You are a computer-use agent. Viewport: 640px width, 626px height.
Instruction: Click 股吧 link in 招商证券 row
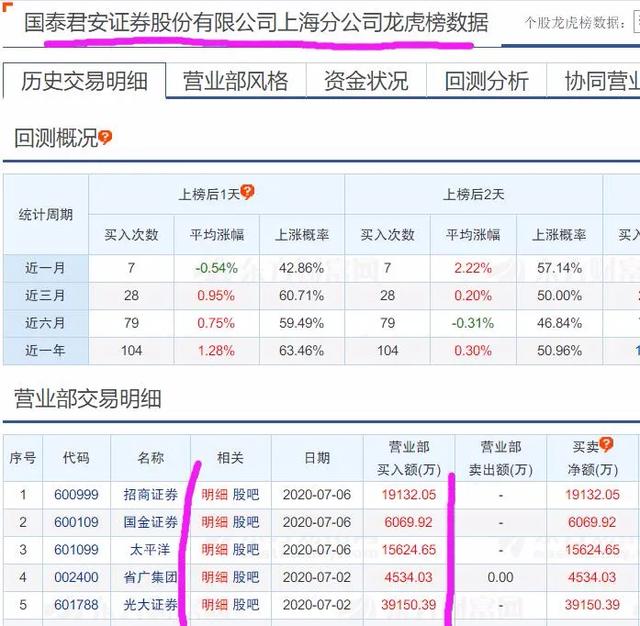(x=246, y=495)
